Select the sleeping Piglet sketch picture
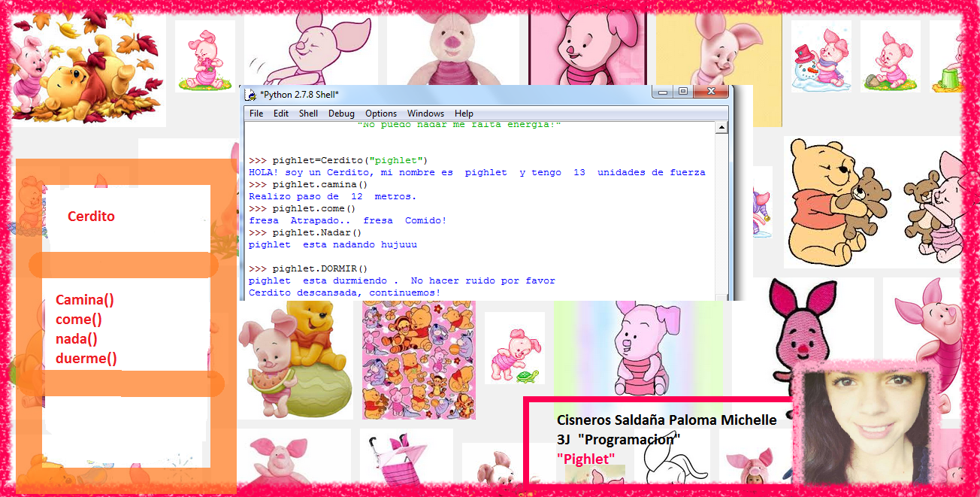This screenshot has height=497, width=980. [312, 50]
